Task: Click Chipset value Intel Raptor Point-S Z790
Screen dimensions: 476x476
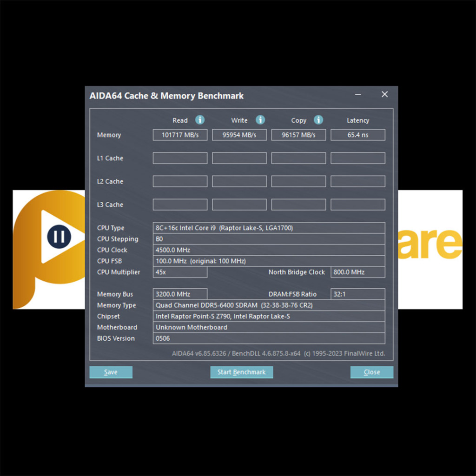Action: point(269,316)
